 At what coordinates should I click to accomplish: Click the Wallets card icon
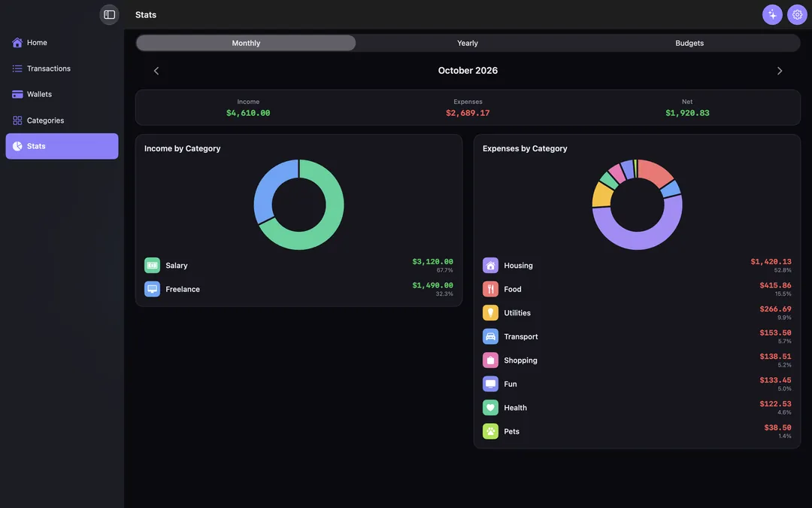(x=17, y=94)
